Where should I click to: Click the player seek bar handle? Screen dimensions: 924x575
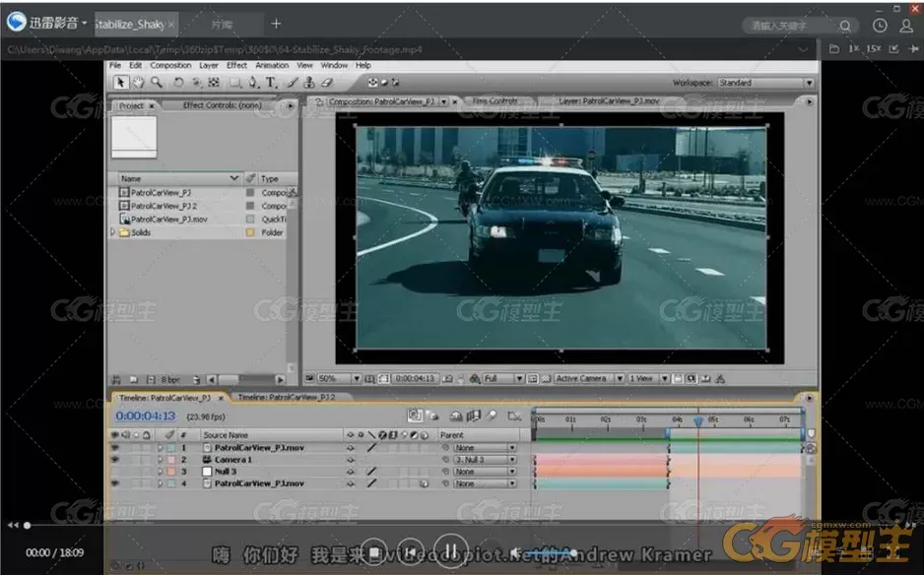click(x=28, y=526)
